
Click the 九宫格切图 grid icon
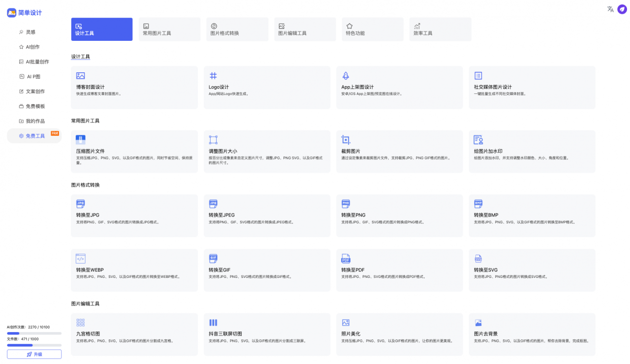81,323
